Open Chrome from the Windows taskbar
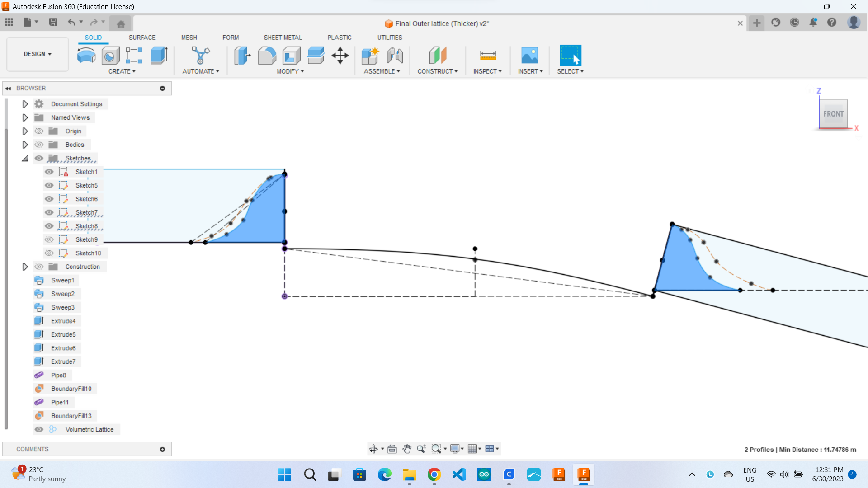The image size is (868, 488). [434, 474]
